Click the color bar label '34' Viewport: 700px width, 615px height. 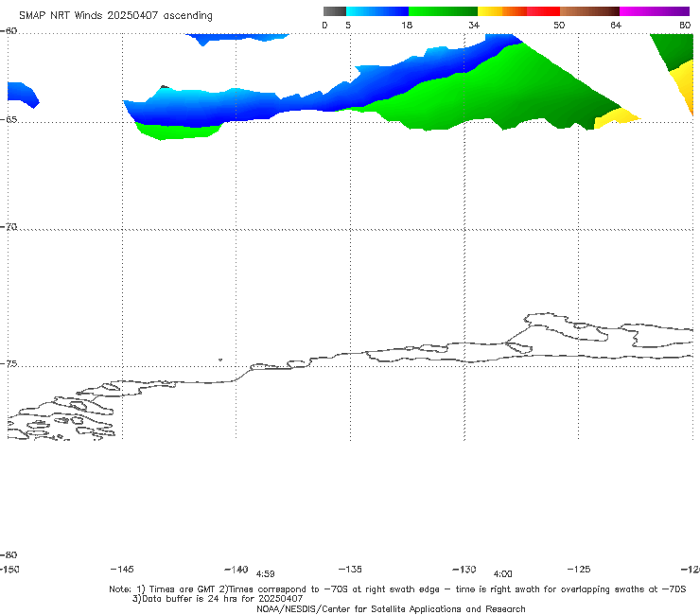pyautogui.click(x=474, y=25)
